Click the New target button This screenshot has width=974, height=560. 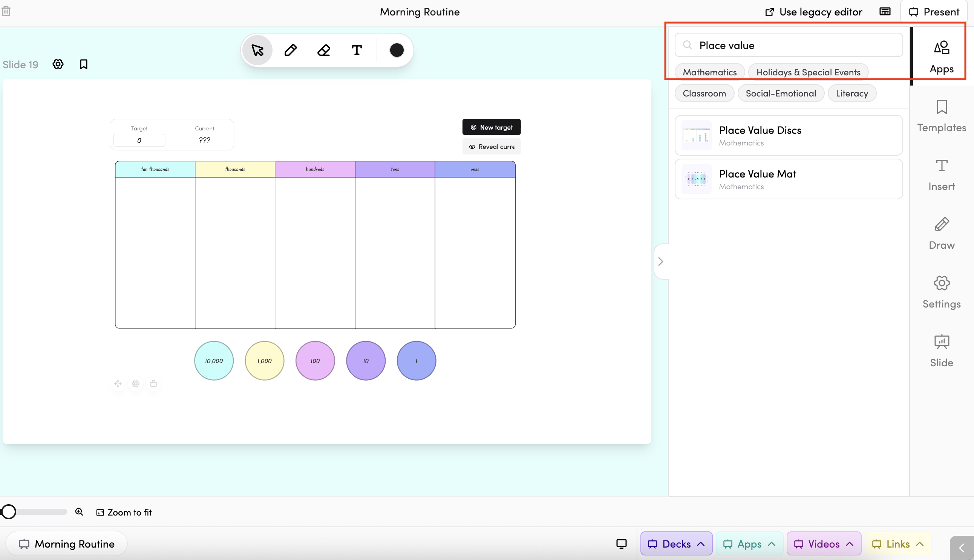491,127
